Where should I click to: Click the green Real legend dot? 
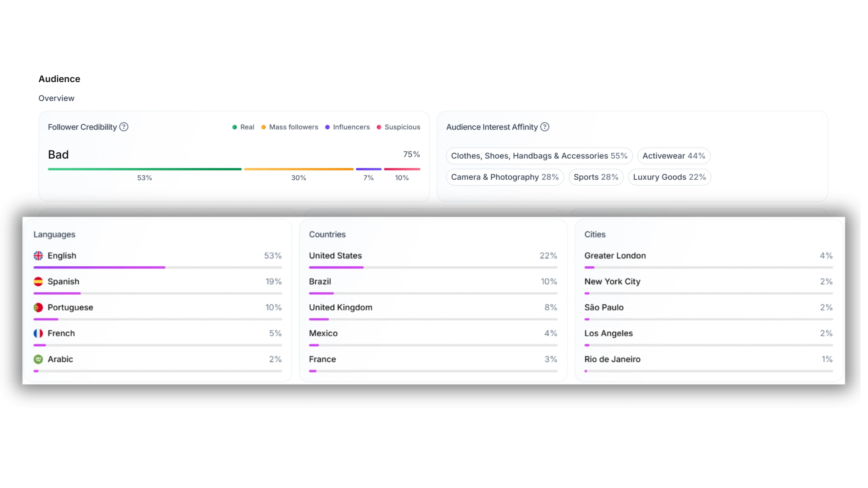coord(234,127)
